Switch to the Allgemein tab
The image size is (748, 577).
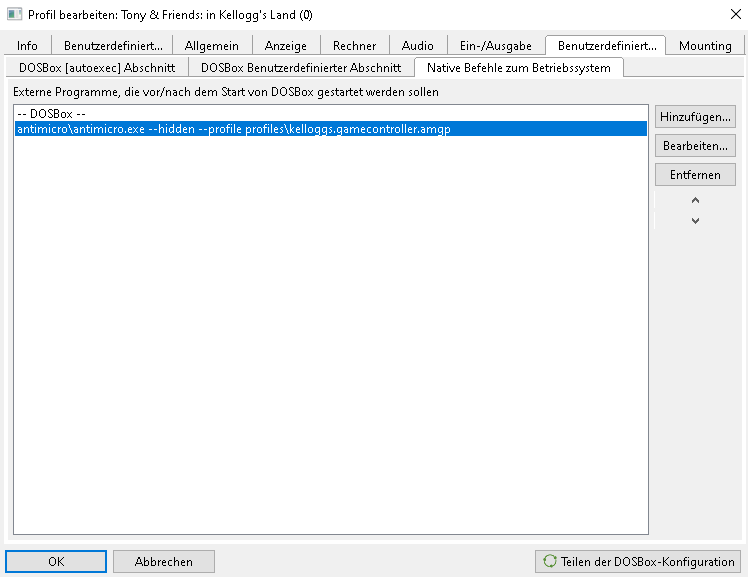(x=211, y=46)
